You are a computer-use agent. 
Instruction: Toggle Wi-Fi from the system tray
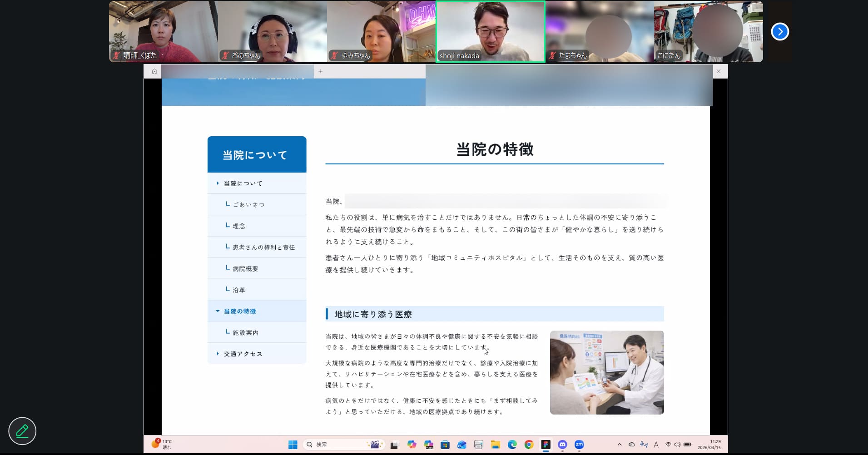668,445
